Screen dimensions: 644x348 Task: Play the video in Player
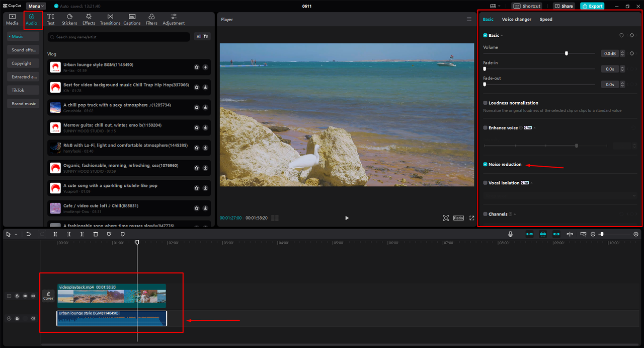[x=347, y=218]
